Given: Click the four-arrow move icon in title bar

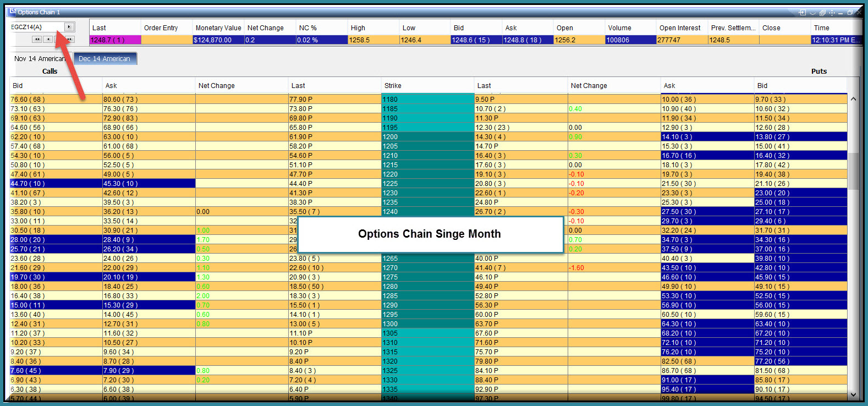Looking at the screenshot, I should point(831,13).
